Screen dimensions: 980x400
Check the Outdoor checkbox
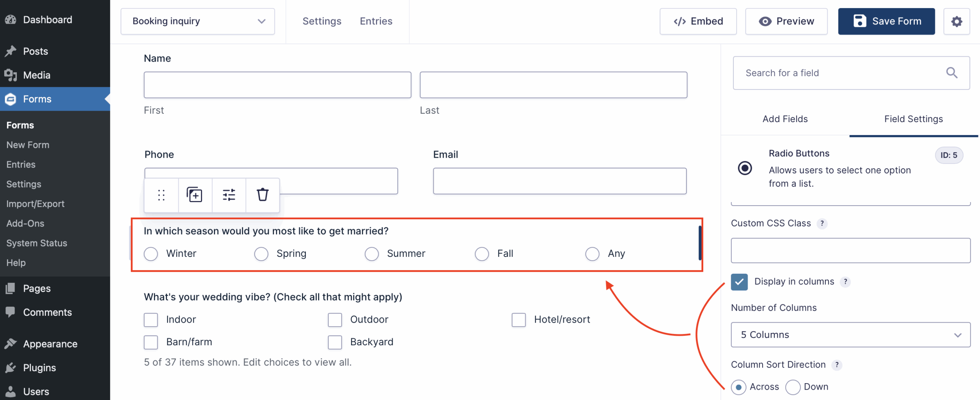coord(335,320)
